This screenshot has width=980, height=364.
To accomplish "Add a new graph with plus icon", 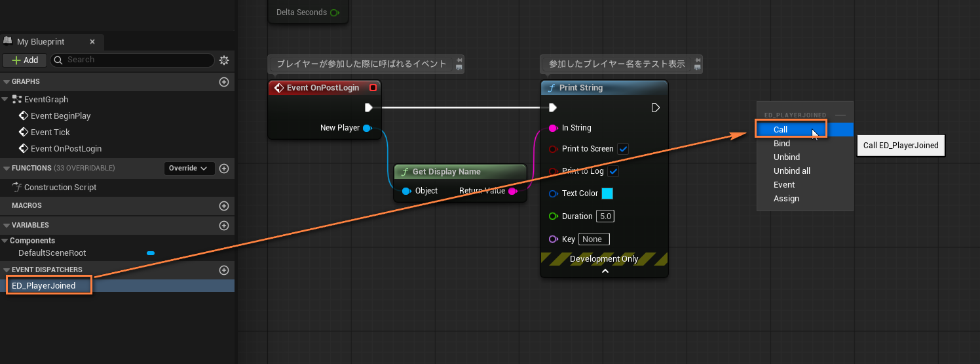I will point(224,81).
